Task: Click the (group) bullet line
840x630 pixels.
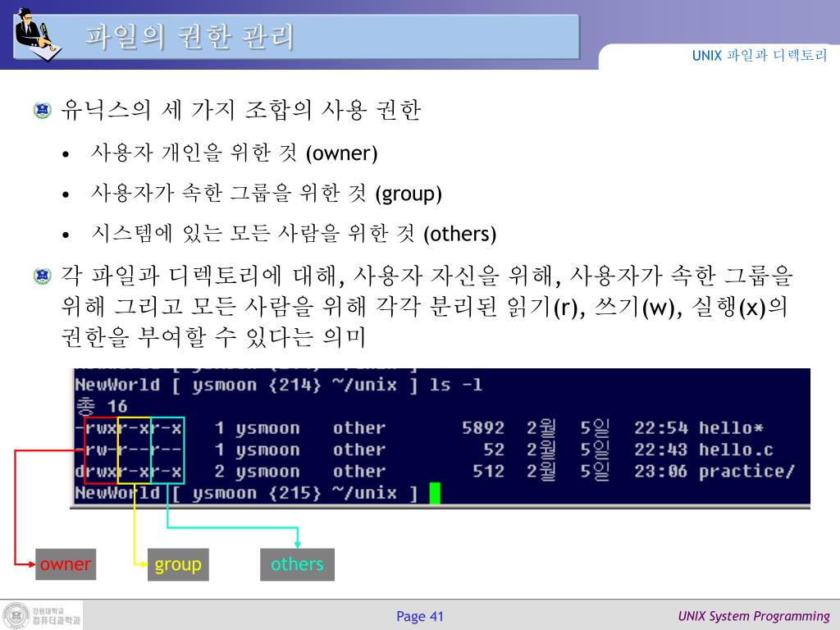Action: [x=267, y=194]
